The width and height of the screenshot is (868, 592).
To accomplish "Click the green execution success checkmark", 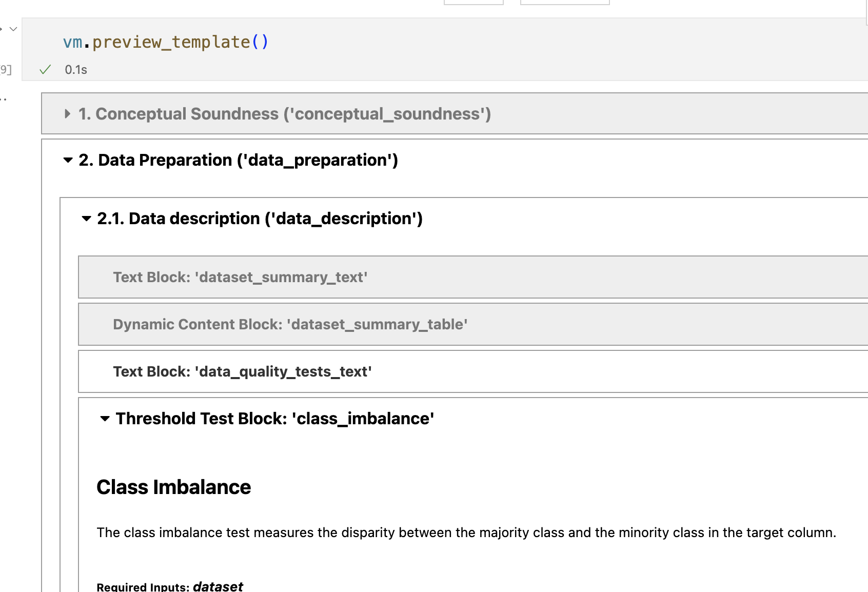I will [45, 69].
